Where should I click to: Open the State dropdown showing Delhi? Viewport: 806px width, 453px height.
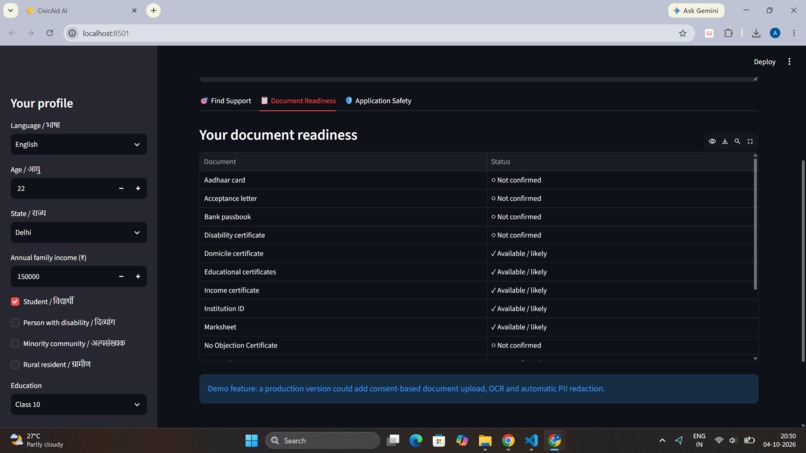pyautogui.click(x=78, y=232)
